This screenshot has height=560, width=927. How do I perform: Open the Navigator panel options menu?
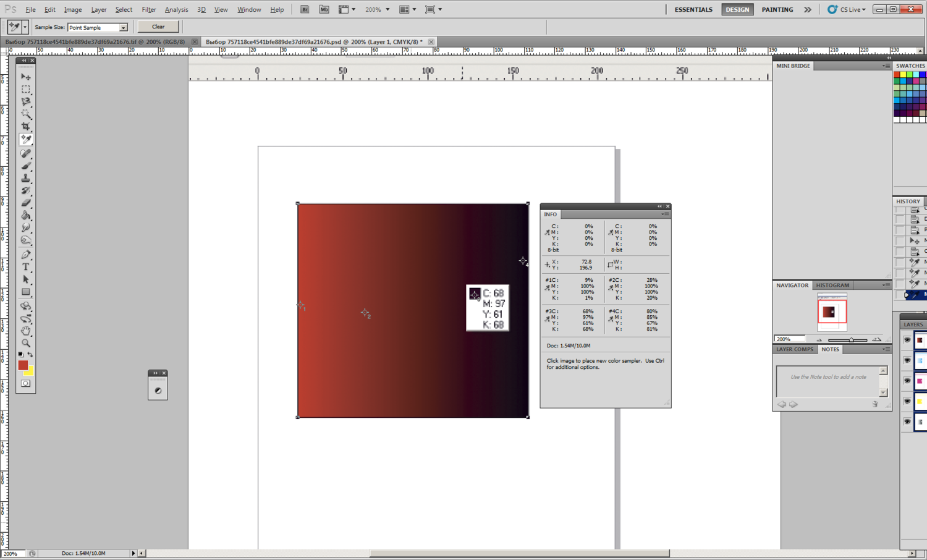(886, 285)
